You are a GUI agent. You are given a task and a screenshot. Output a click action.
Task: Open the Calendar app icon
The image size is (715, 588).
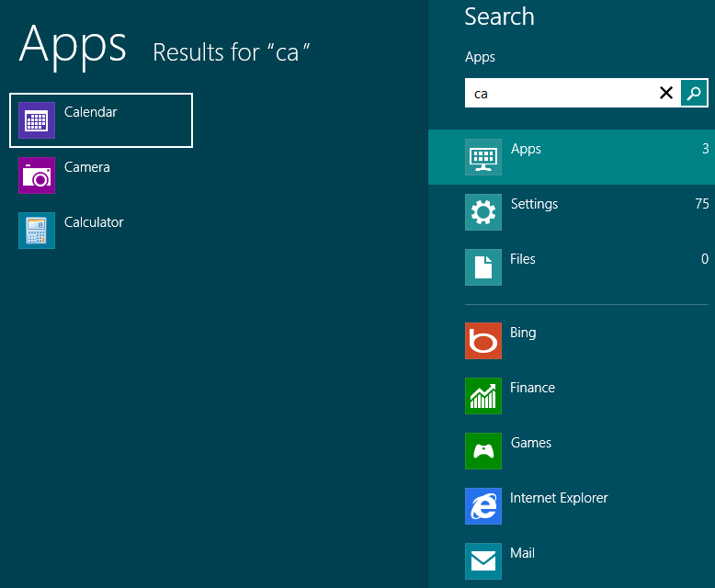click(x=37, y=120)
